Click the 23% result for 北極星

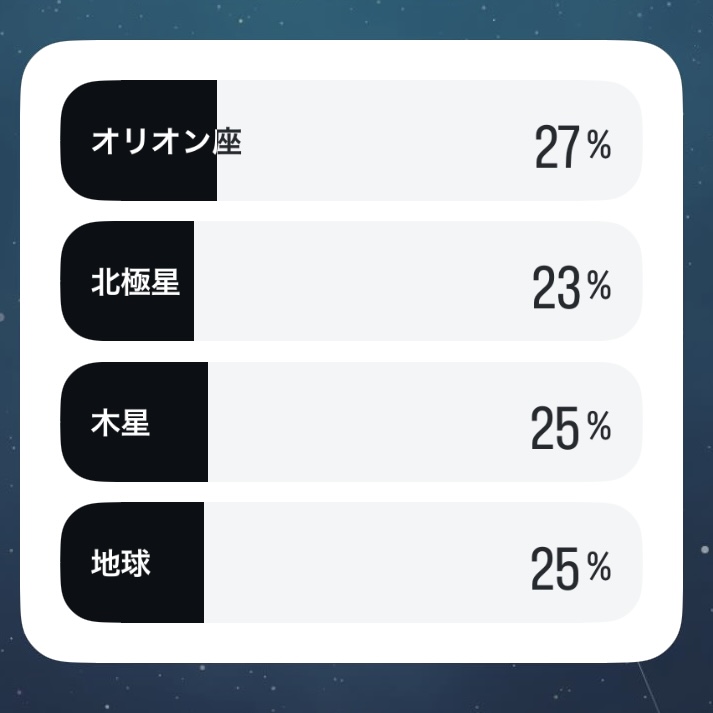click(572, 287)
